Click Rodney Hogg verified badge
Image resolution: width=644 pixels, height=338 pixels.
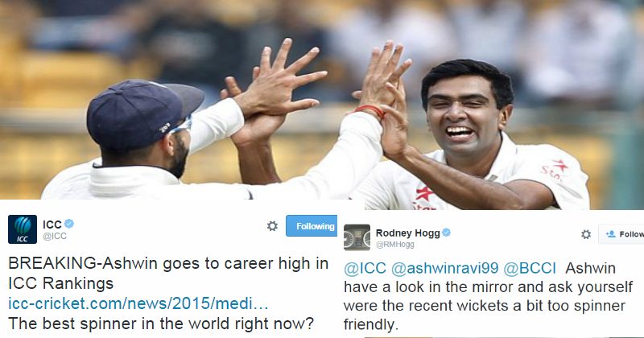click(x=447, y=233)
